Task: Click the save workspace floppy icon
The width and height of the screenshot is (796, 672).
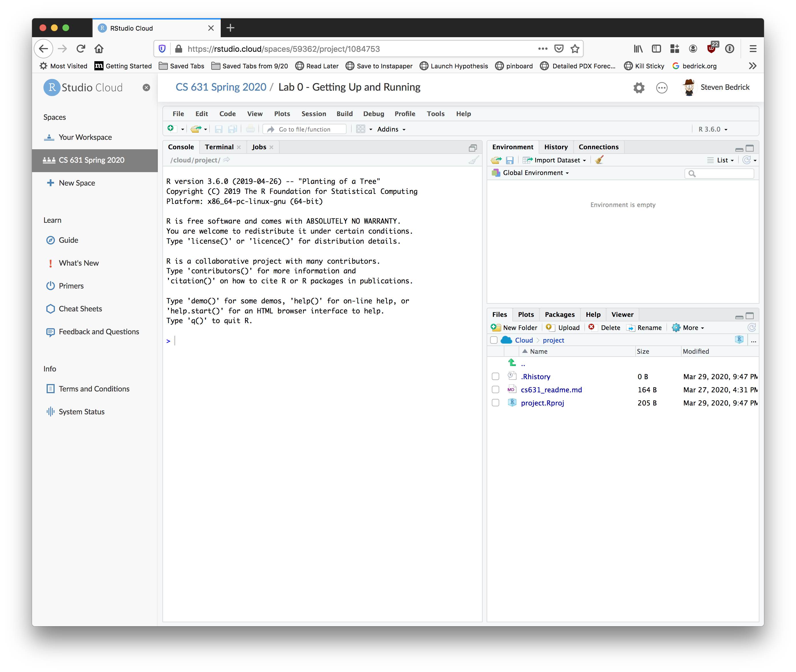Action: (510, 160)
